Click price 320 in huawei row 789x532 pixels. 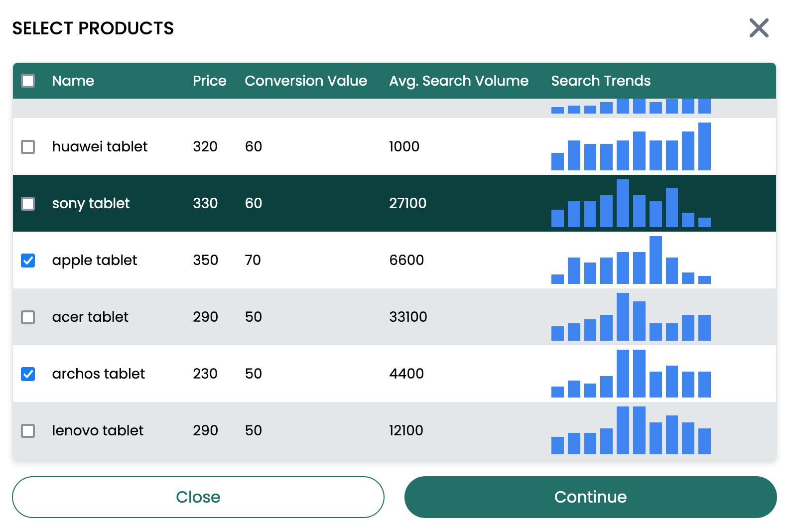pos(205,146)
